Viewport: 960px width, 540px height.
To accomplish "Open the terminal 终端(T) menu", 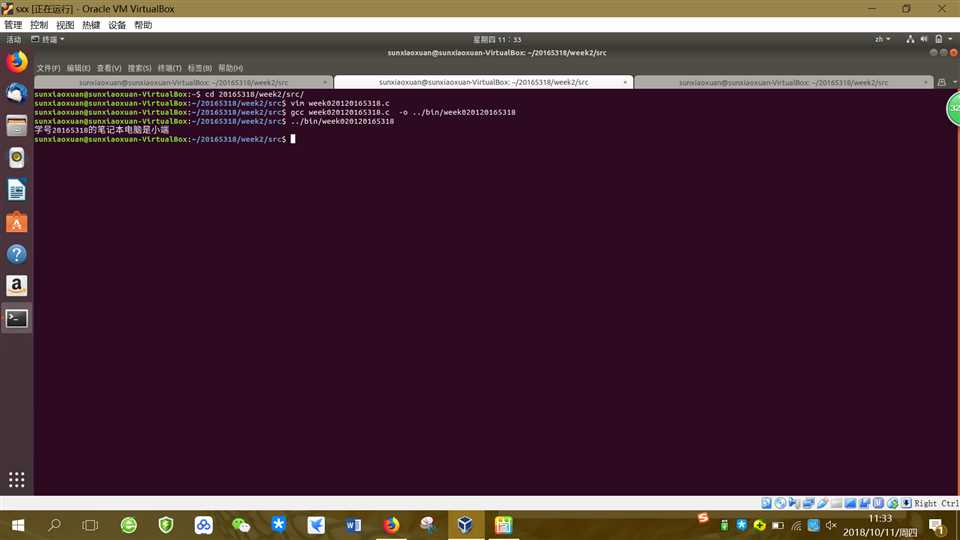I will click(170, 68).
